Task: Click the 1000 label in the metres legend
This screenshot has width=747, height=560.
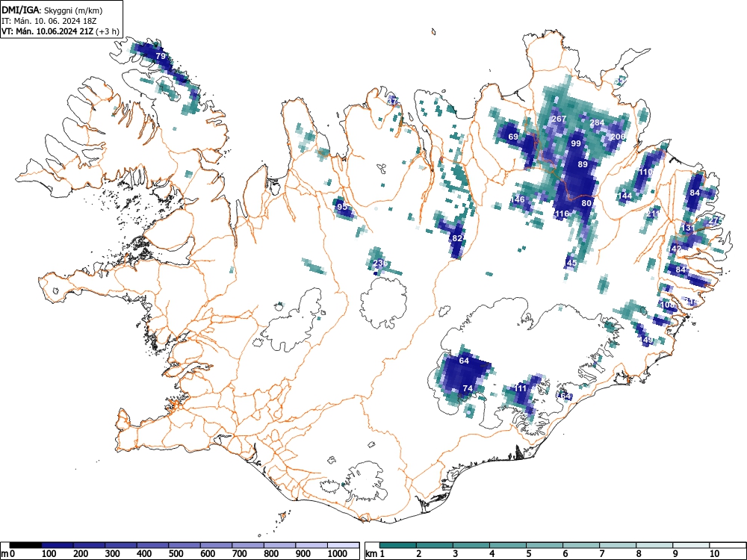Action: click(338, 554)
